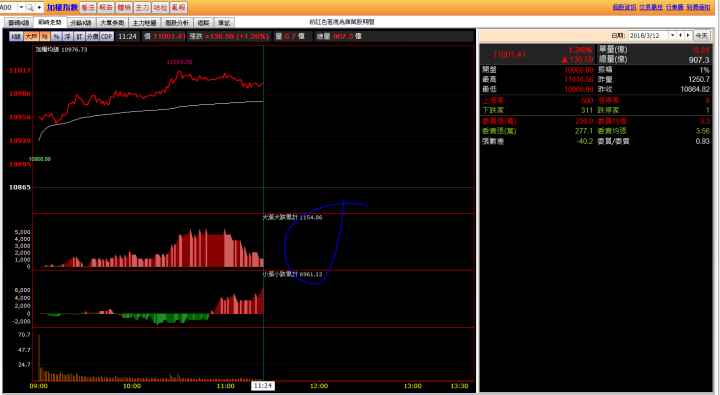This screenshot has width=720, height=395.
Task: Go to previous day with the left arrow
Action: 681,35
